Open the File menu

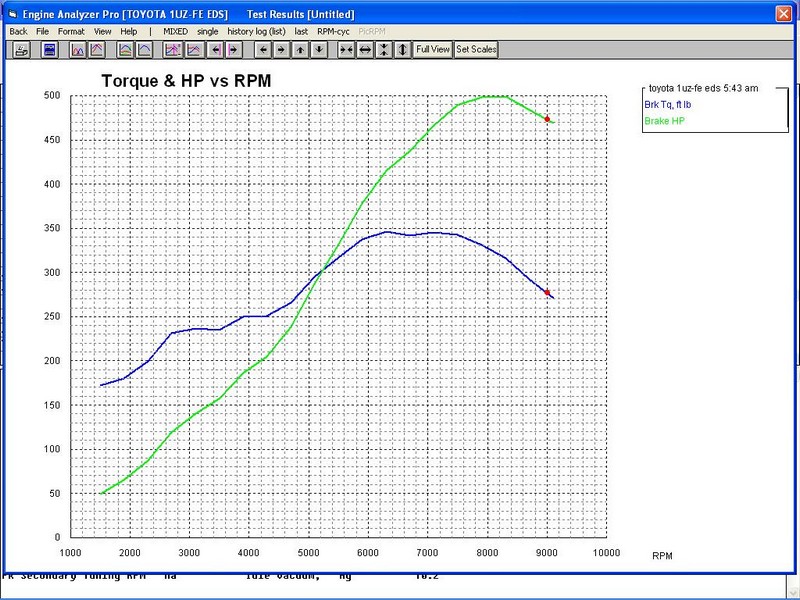click(42, 32)
